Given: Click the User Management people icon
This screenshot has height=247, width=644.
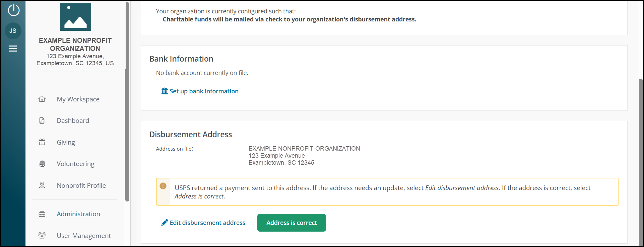Looking at the screenshot, I should point(42,235).
